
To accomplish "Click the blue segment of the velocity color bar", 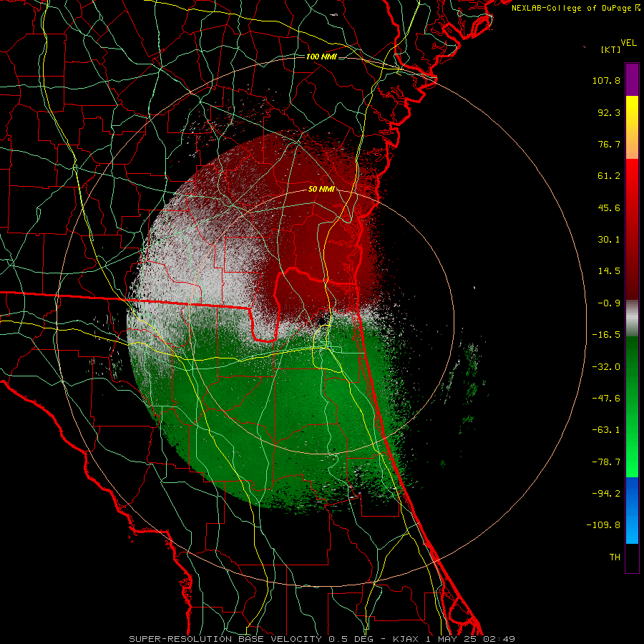I will tap(632, 510).
